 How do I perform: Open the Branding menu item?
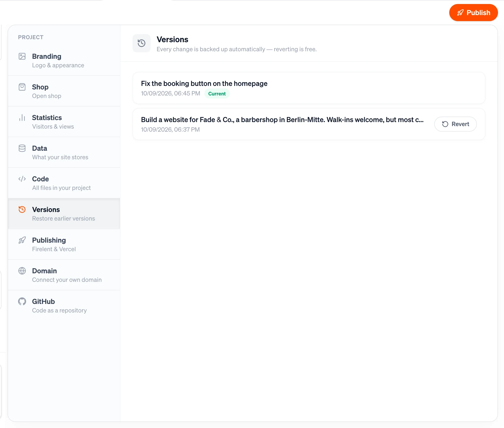64,61
